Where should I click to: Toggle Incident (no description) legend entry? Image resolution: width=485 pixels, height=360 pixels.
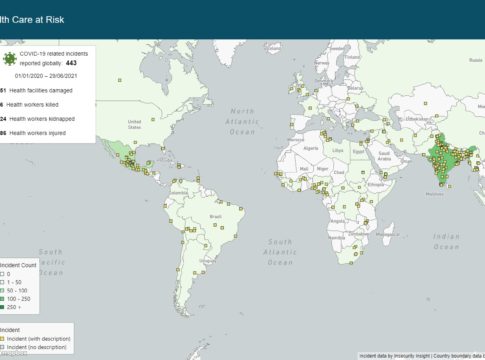point(33,347)
